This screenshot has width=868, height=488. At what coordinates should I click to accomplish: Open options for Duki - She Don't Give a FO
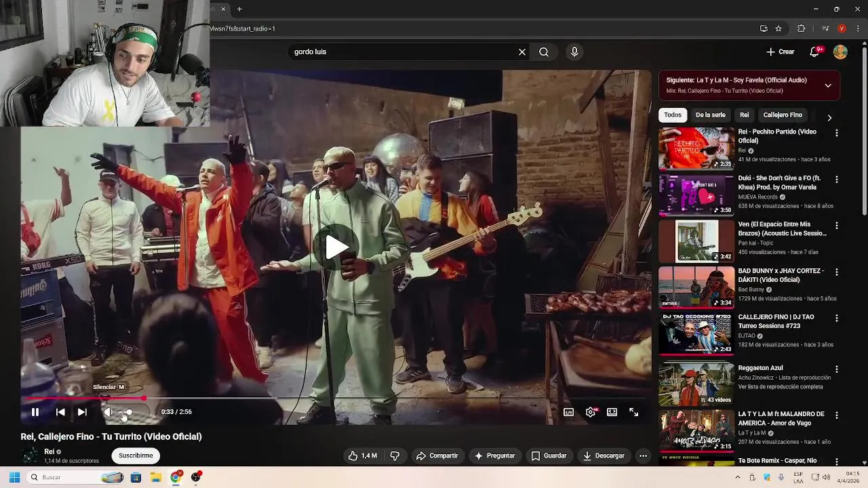click(837, 180)
